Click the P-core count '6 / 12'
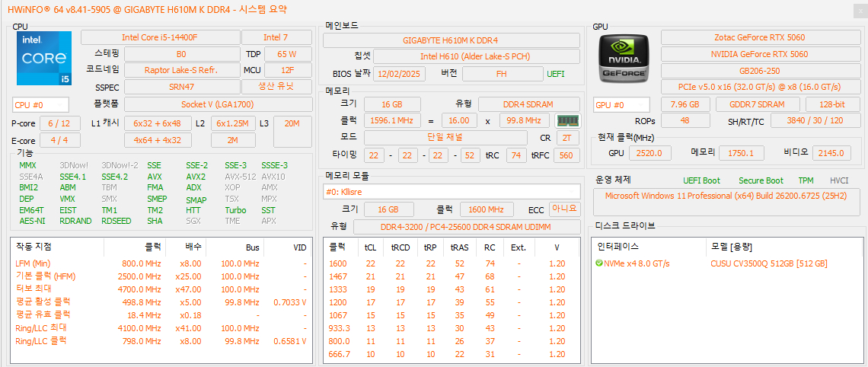 pos(59,123)
